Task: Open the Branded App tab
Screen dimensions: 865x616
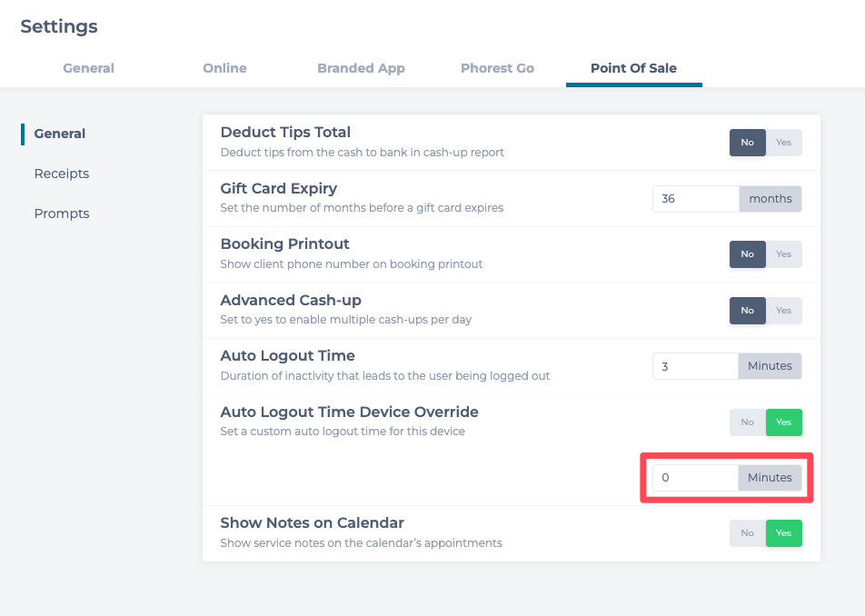Action: click(x=361, y=68)
